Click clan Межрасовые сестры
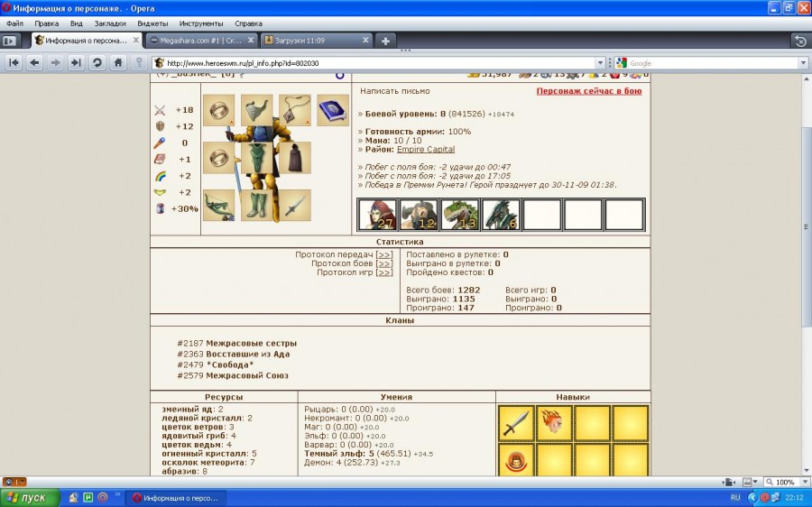The height and width of the screenshot is (507, 812). [x=251, y=343]
